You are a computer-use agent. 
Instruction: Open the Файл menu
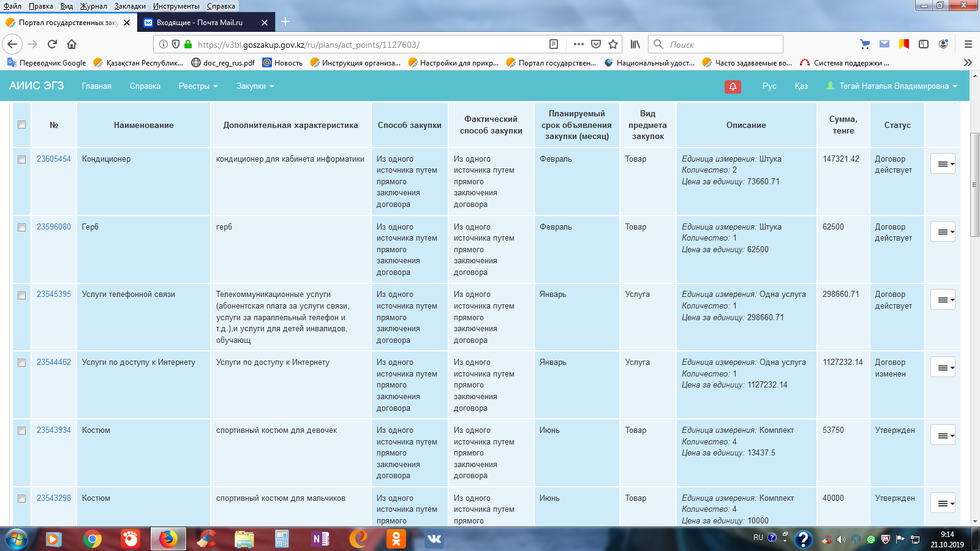pyautogui.click(x=12, y=6)
